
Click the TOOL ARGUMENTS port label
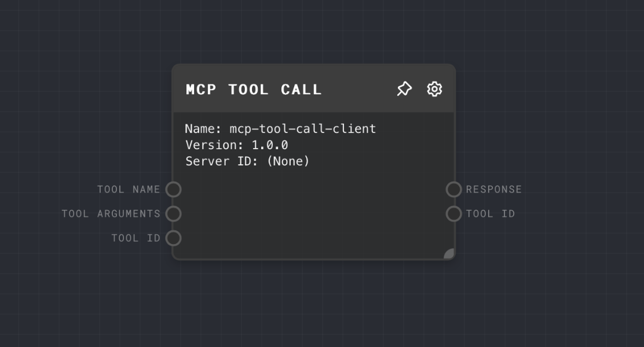coord(111,214)
